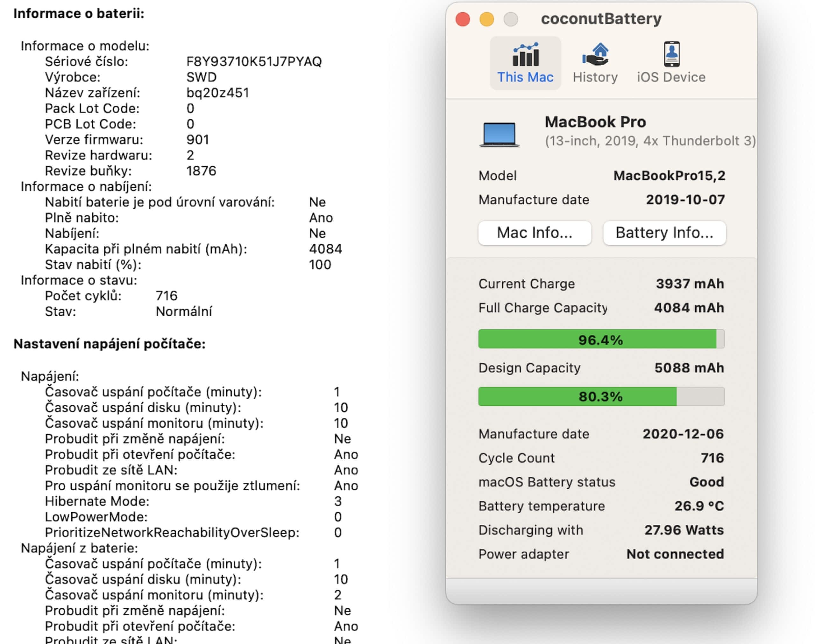Switch to the History tab label
This screenshot has width=815, height=644.
(595, 77)
